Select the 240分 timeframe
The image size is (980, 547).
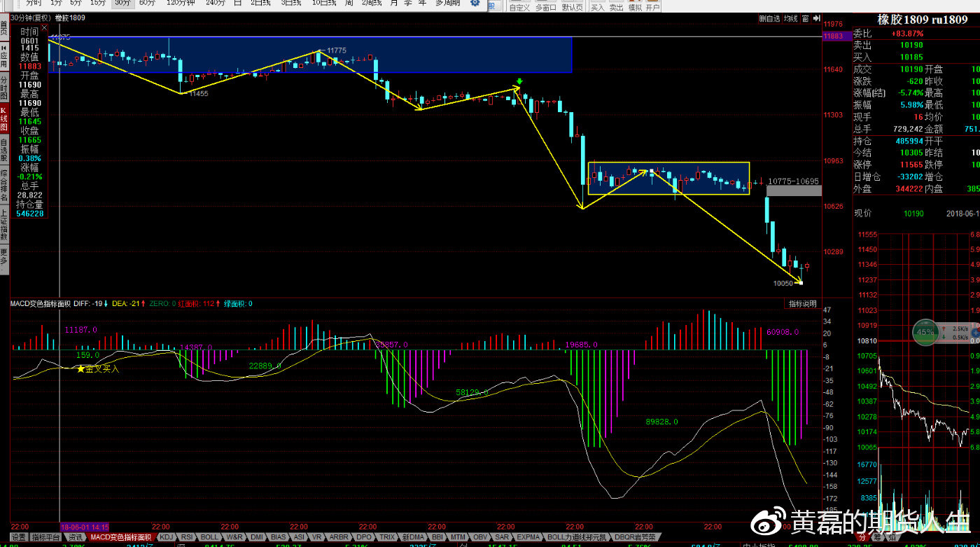[x=215, y=3]
